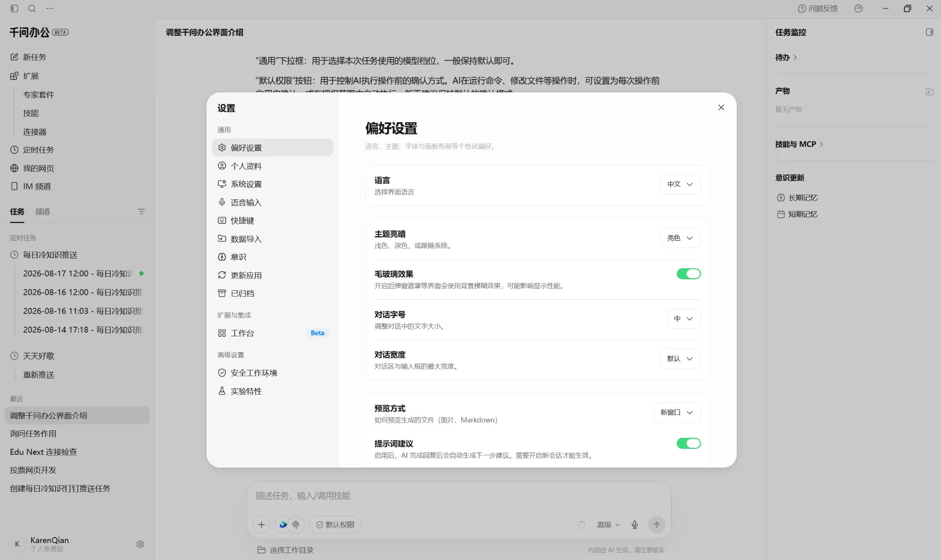Open the 对话宽度 dropdown showing 默认
This screenshot has height=560, width=941.
(x=680, y=359)
